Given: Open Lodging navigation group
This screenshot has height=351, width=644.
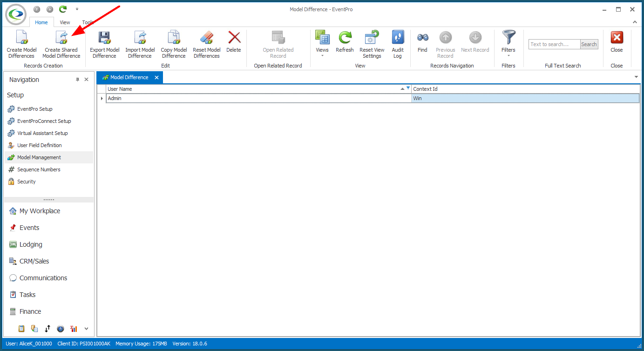Looking at the screenshot, I should click(31, 244).
